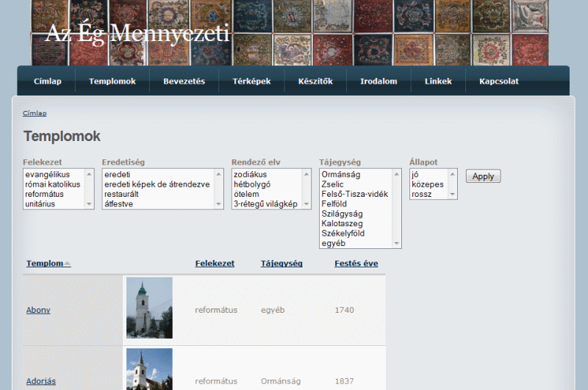Open the Térképek menu item
This screenshot has height=390, width=588.
(x=251, y=82)
